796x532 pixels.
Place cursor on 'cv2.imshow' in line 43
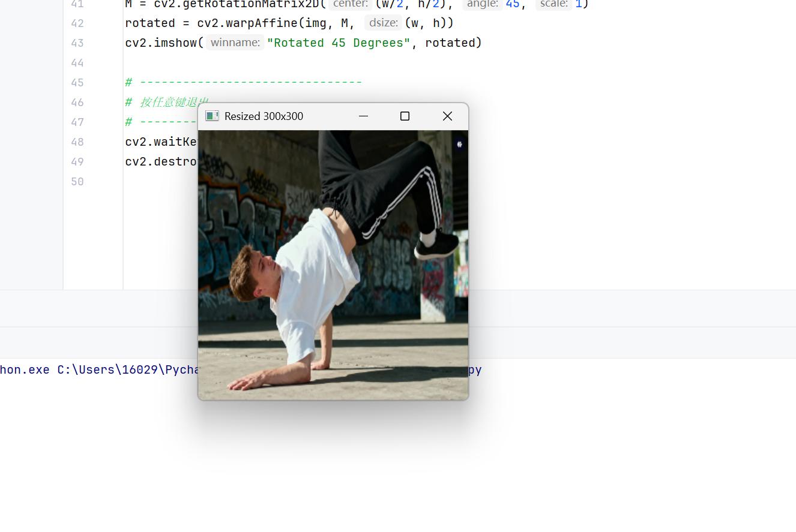(x=161, y=43)
